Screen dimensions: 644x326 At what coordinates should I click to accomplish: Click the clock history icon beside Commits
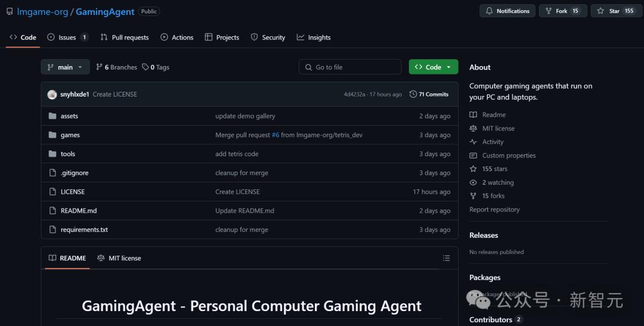(413, 94)
